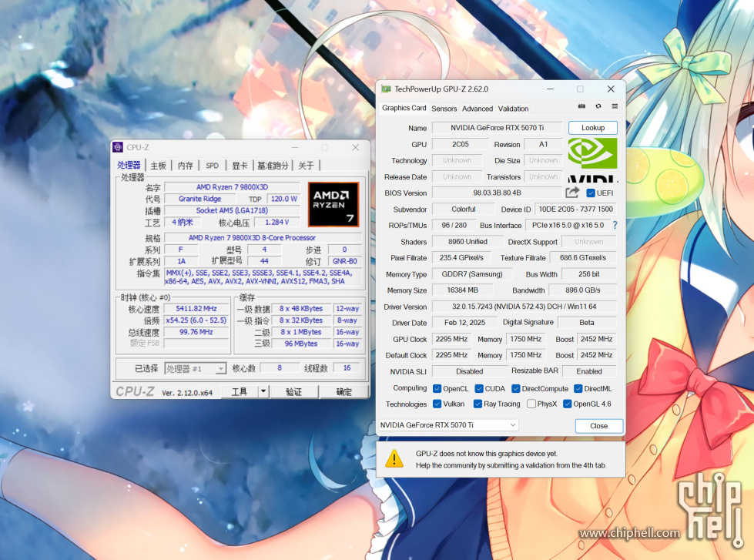
Task: Toggle the UEFI checkbox
Action: point(591,193)
